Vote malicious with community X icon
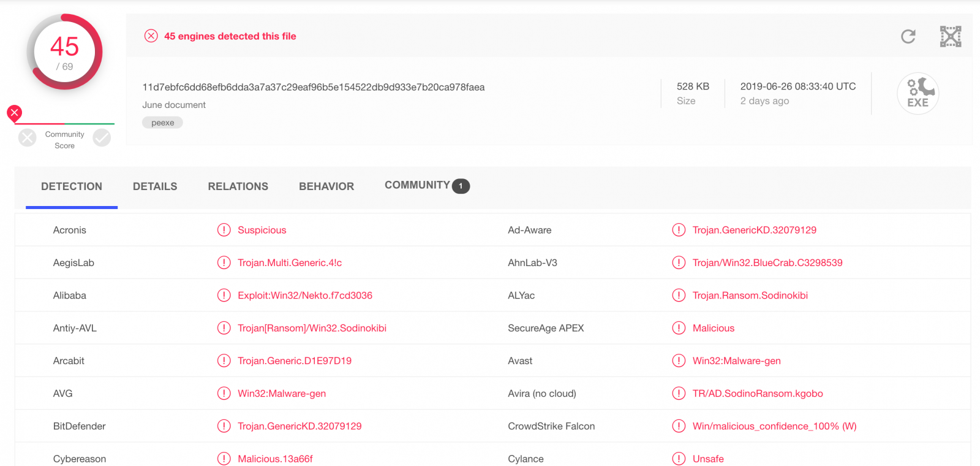The width and height of the screenshot is (980, 466). click(28, 138)
